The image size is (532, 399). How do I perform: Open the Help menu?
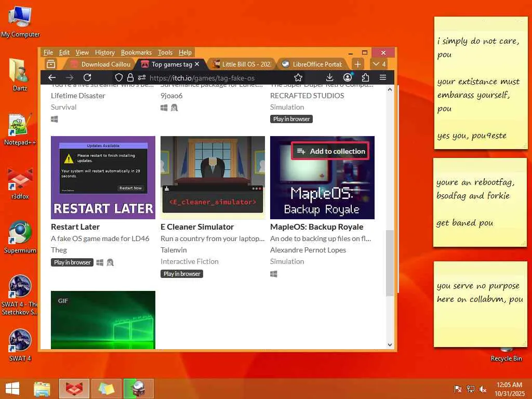coord(185,52)
